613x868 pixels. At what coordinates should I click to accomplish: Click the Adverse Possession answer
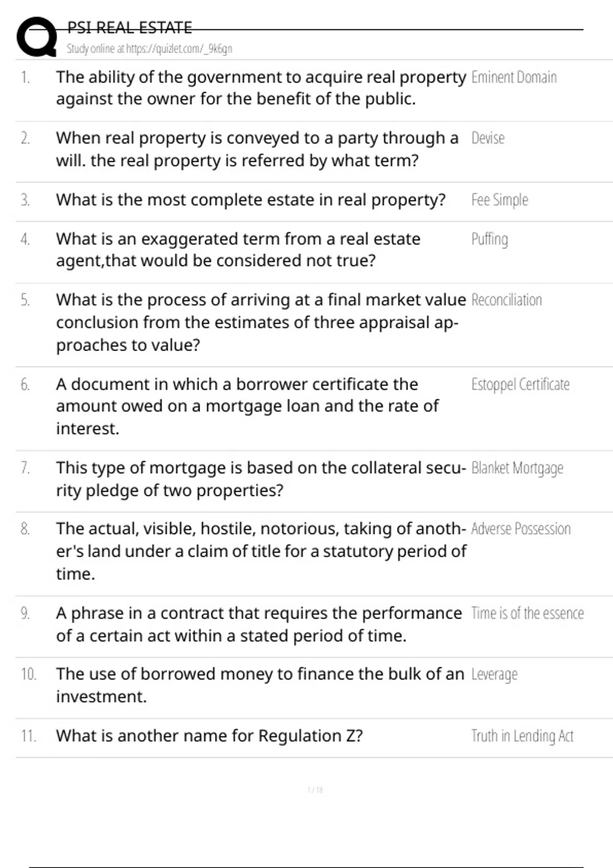coord(521,528)
